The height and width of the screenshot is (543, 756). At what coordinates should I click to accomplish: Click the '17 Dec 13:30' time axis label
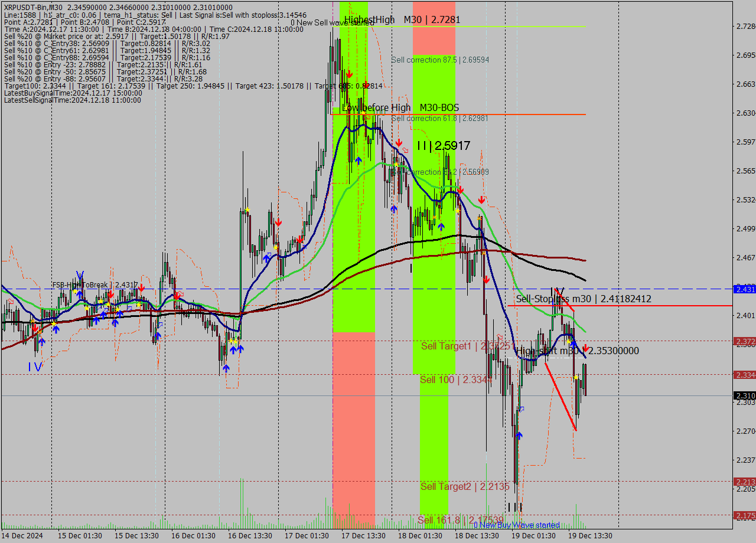point(363,535)
